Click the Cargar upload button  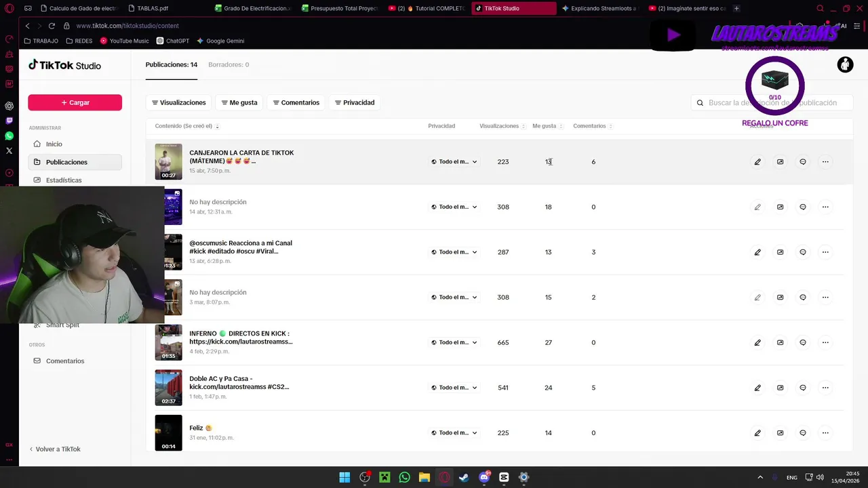[x=75, y=102]
